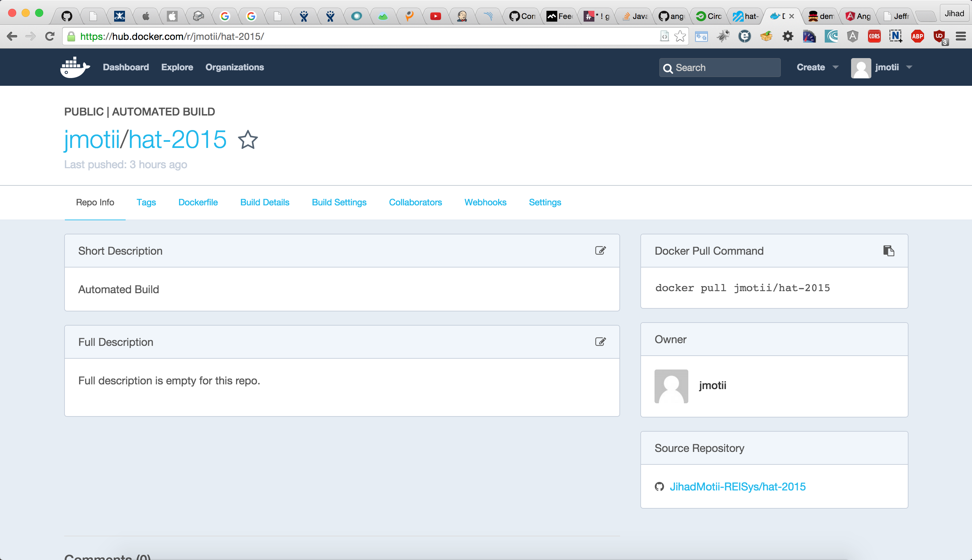
Task: Click the browser reload icon
Action: [x=50, y=36]
